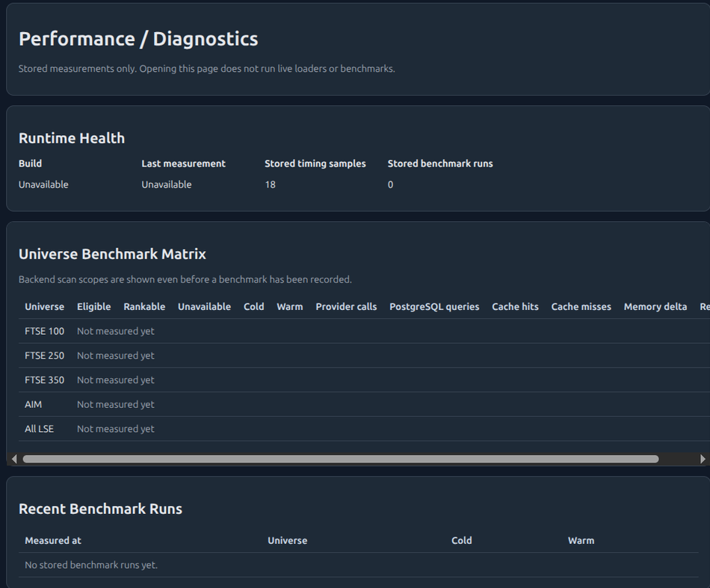Click the Provider calls column header
The height and width of the screenshot is (588, 710).
click(x=346, y=306)
